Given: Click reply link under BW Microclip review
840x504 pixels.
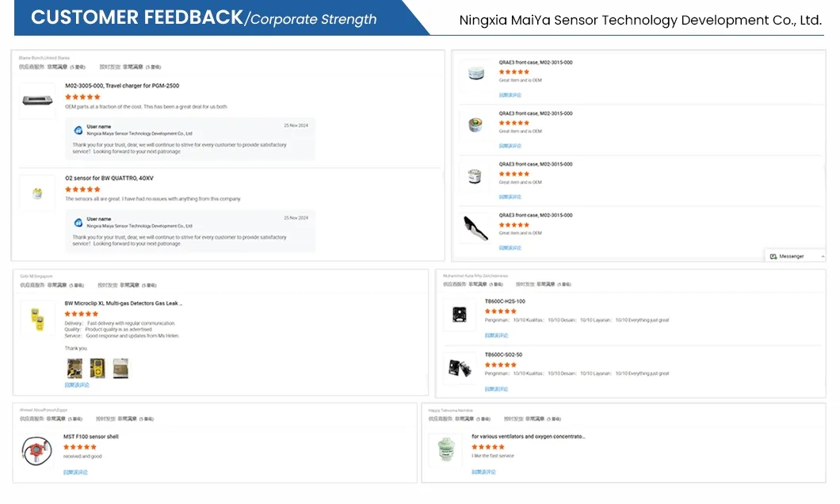Looking at the screenshot, I should [x=77, y=385].
